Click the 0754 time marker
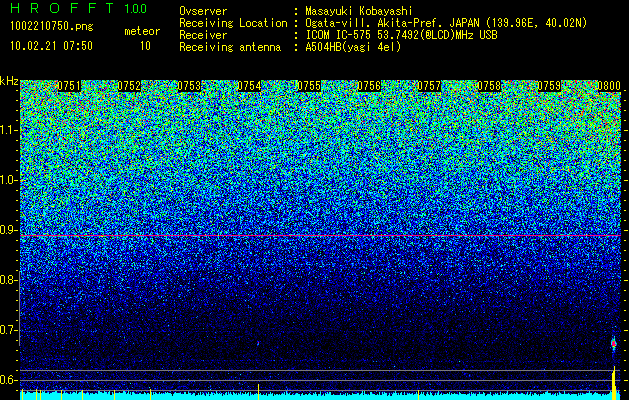 [249, 86]
